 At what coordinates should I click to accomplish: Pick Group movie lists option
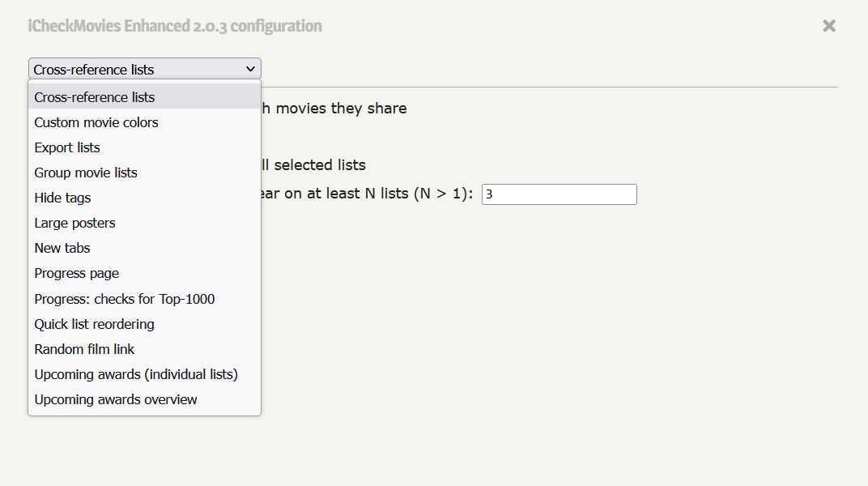pos(86,173)
